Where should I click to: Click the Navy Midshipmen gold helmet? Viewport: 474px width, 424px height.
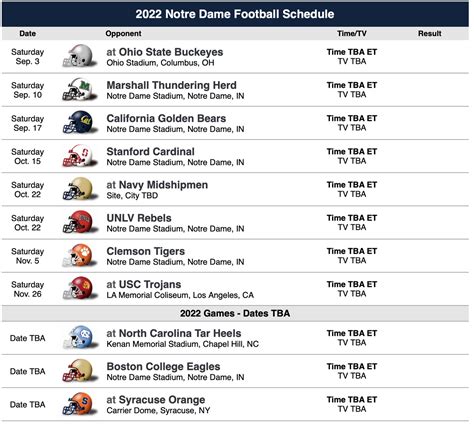(x=80, y=189)
